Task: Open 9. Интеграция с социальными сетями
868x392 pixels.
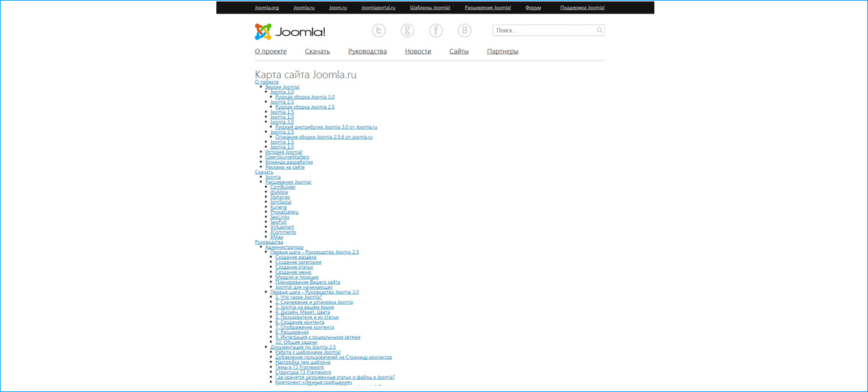Action: coord(317,337)
